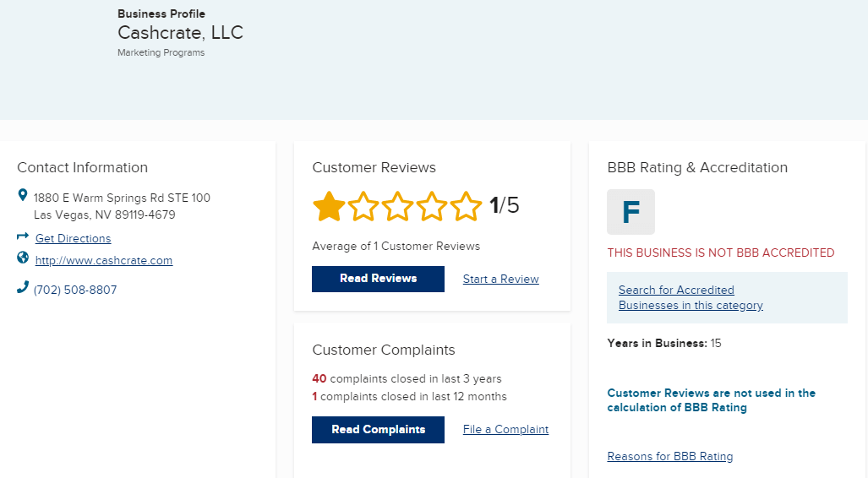The width and height of the screenshot is (868, 478).
Task: Click the Read Reviews button
Action: click(x=378, y=279)
